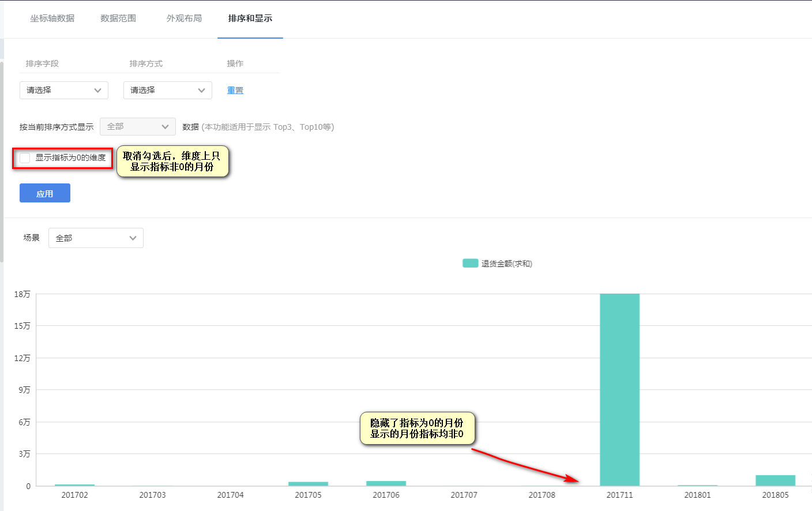Open the 排序方式 请选择 dropdown
The width and height of the screenshot is (812, 511).
168,90
